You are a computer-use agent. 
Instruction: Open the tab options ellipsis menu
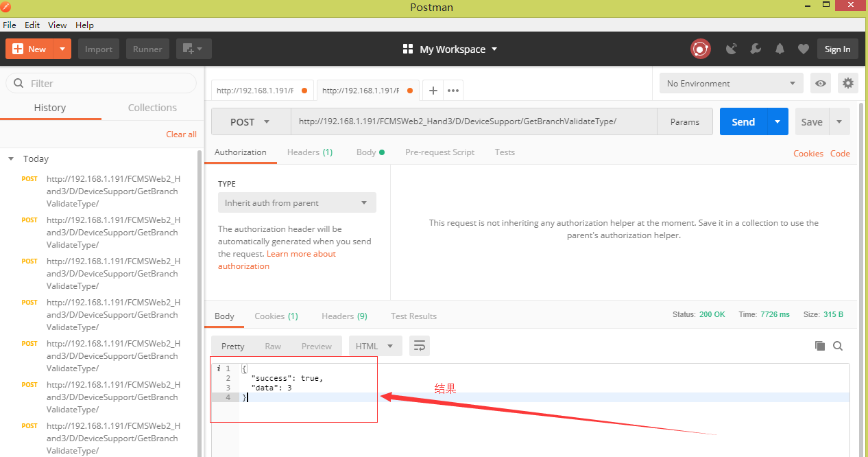point(453,90)
